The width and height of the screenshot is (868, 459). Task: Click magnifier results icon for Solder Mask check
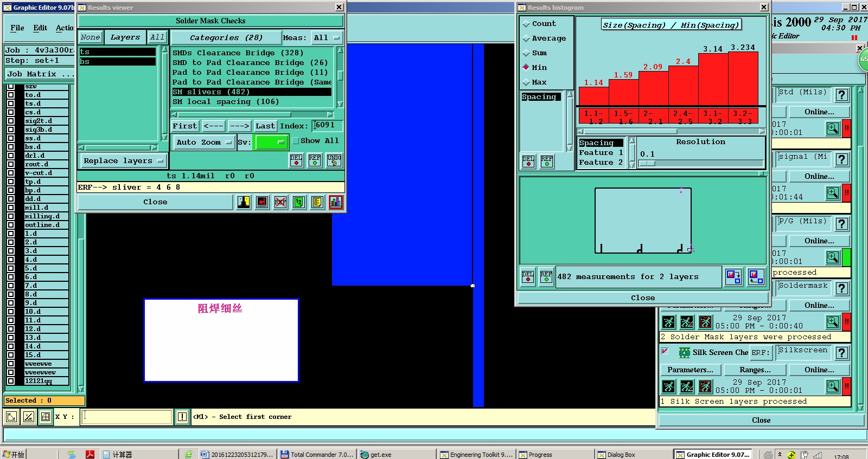coord(833,321)
